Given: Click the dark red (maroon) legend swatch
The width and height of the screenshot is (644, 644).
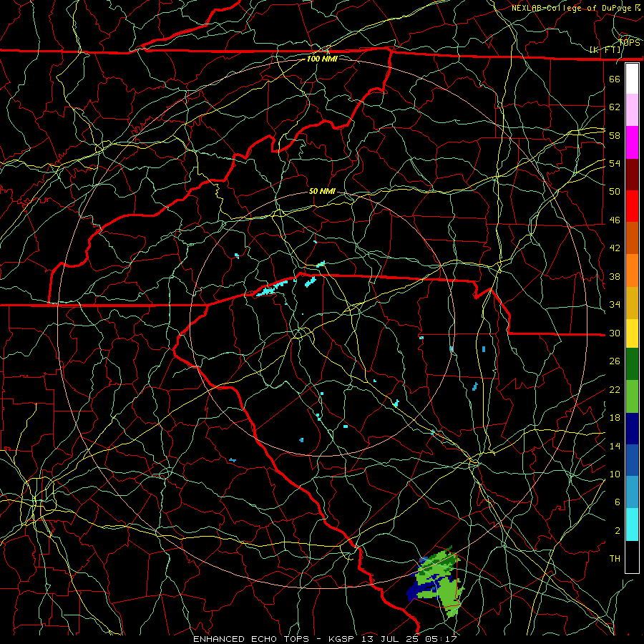Looking at the screenshot, I should point(632,175).
